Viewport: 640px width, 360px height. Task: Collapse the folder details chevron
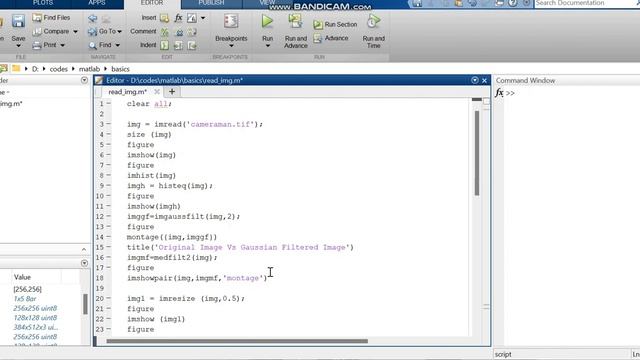click(84, 249)
